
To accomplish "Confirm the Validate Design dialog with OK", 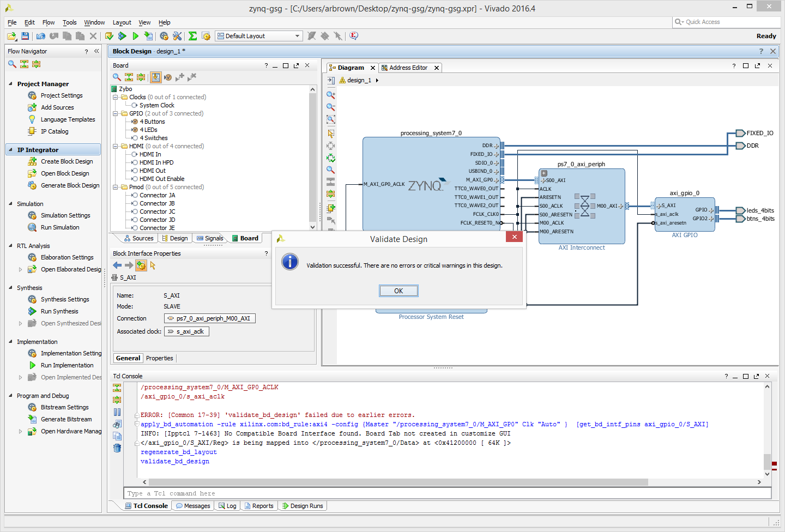I will click(x=398, y=291).
